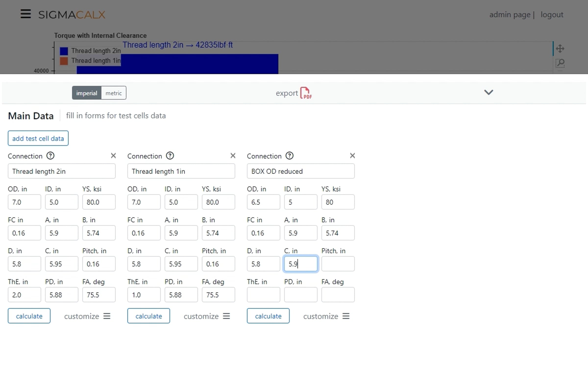Focus OD field showing 6.5 in BOX OD reduced
Screen dimensions: 588x368
coord(263,202)
